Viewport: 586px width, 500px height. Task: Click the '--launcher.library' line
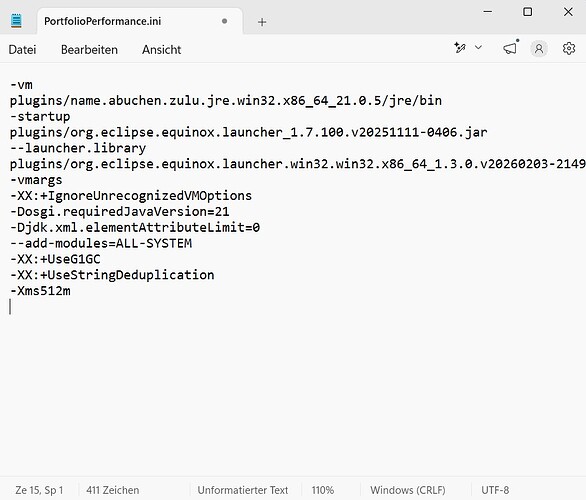click(x=78, y=148)
